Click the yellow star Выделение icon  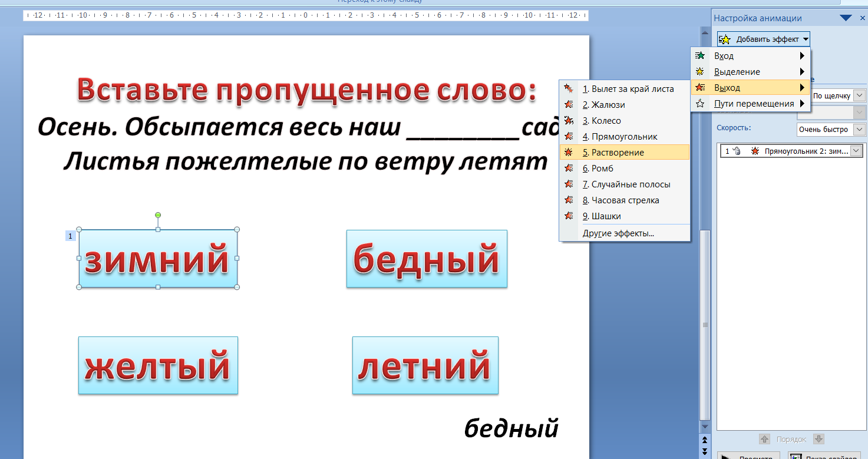[700, 72]
